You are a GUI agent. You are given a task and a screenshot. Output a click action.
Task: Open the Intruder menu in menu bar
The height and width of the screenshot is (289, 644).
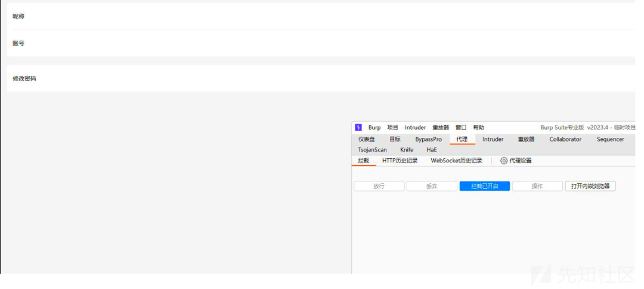click(x=415, y=127)
